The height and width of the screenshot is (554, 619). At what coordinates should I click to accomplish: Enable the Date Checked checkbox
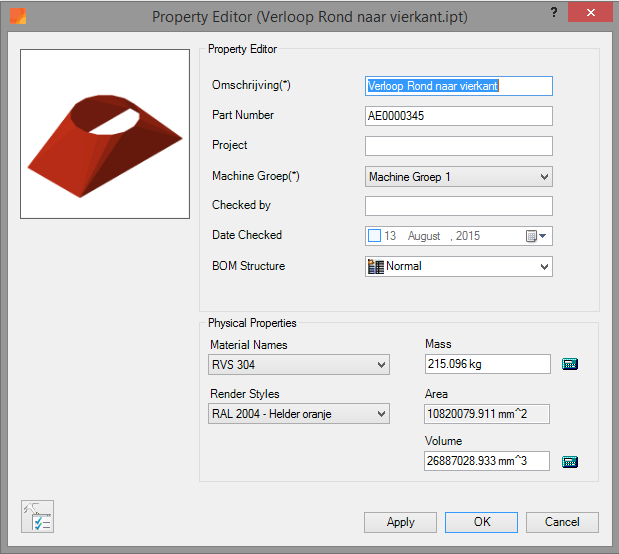coord(375,236)
